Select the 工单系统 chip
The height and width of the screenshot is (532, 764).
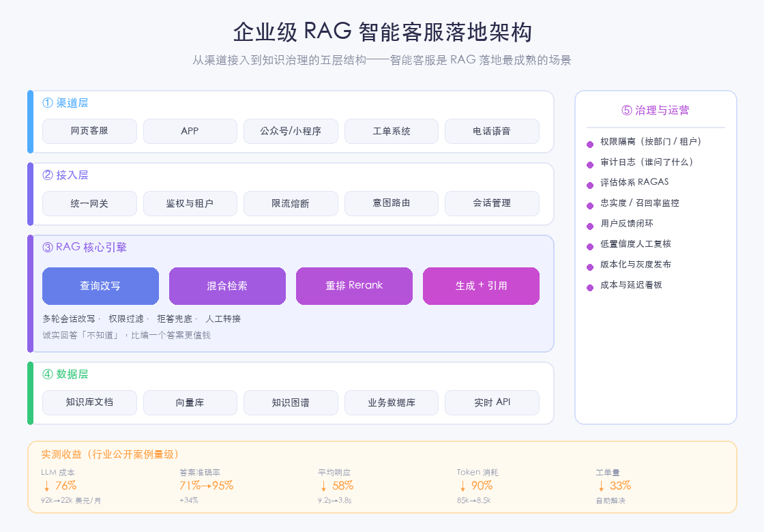(392, 131)
